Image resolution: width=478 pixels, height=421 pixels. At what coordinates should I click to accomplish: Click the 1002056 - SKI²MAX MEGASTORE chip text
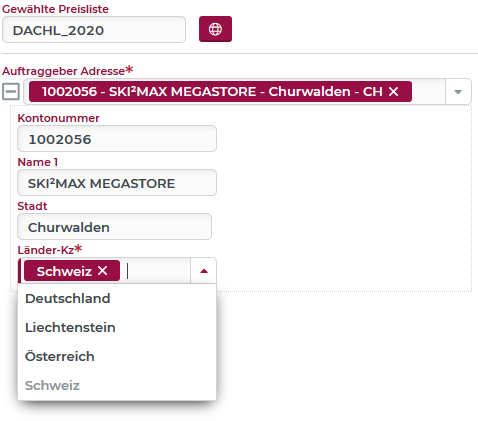(x=212, y=91)
